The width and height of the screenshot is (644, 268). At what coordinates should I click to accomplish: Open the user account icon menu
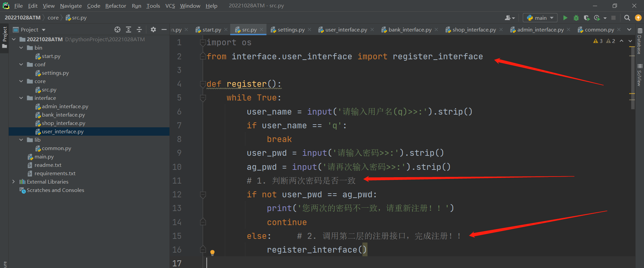click(510, 18)
